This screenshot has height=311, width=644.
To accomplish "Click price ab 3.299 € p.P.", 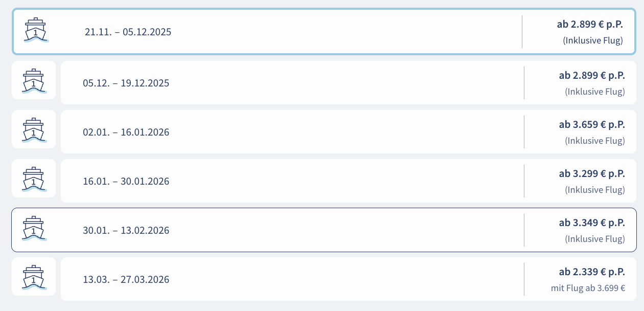I will click(x=591, y=173).
